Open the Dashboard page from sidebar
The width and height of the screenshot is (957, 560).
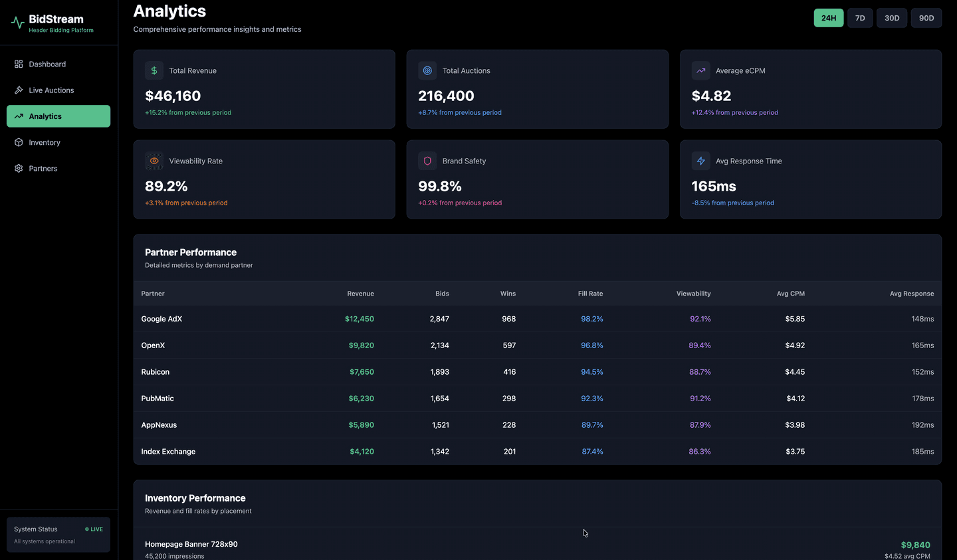tap(47, 64)
